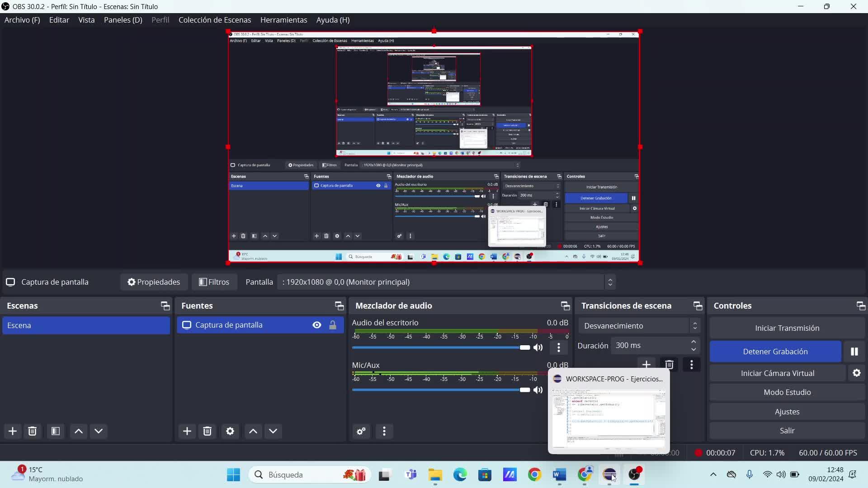Open Pantalla monitor selection dropdown
The image size is (868, 488).
tap(446, 282)
